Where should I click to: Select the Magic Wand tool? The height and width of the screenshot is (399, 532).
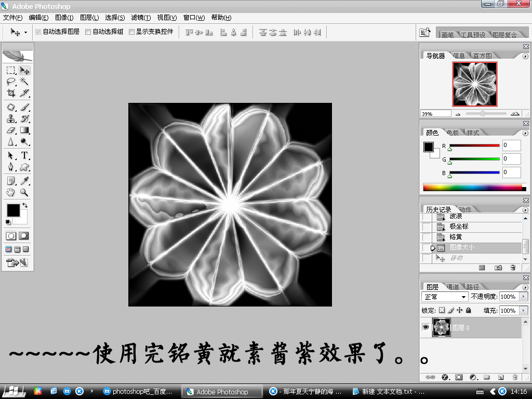click(x=24, y=82)
